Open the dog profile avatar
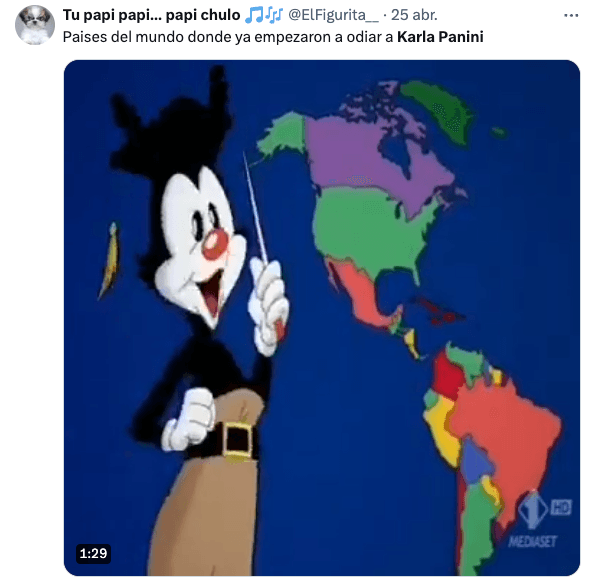Screen dimensions: 594x588 pyautogui.click(x=35, y=25)
